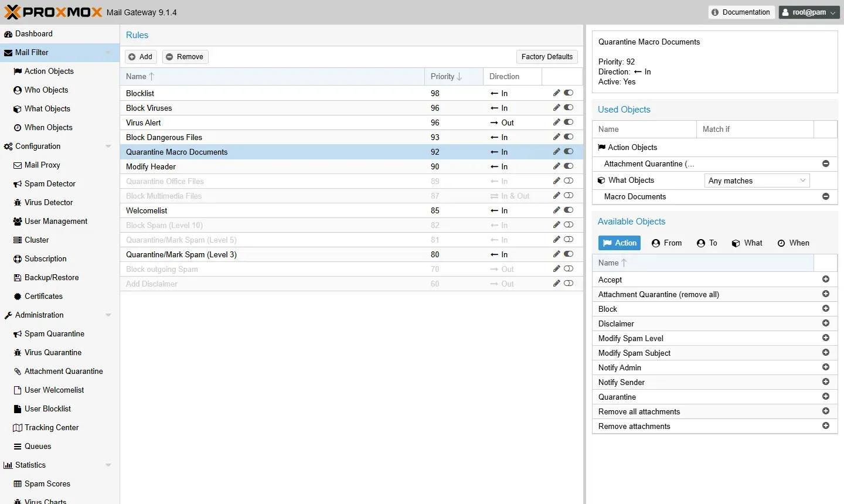This screenshot has height=504, width=844.
Task: Open the root@pam user menu
Action: (809, 12)
